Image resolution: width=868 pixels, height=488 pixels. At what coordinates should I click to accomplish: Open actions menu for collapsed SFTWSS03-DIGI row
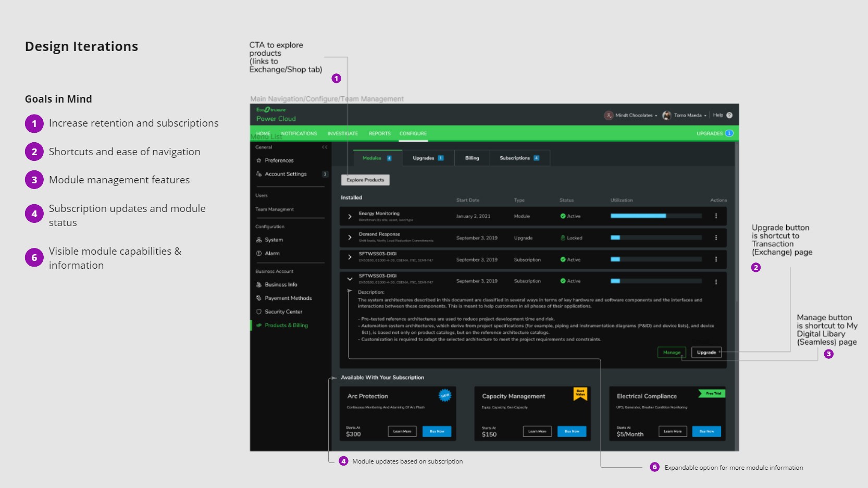[716, 259]
